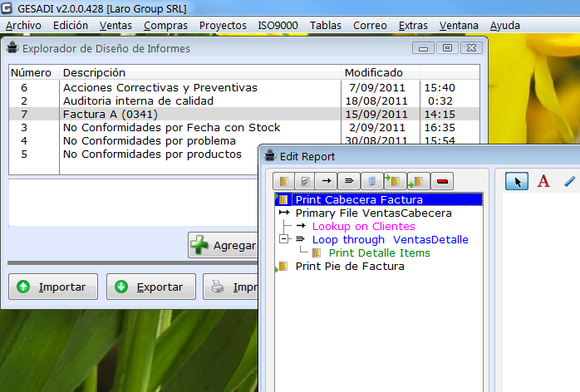Open the Ayuda menu
The image size is (580, 392).
tap(505, 26)
